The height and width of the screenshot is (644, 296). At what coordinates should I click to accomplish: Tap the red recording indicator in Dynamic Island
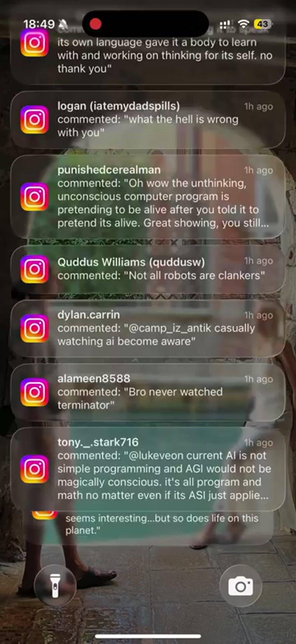pyautogui.click(x=96, y=24)
